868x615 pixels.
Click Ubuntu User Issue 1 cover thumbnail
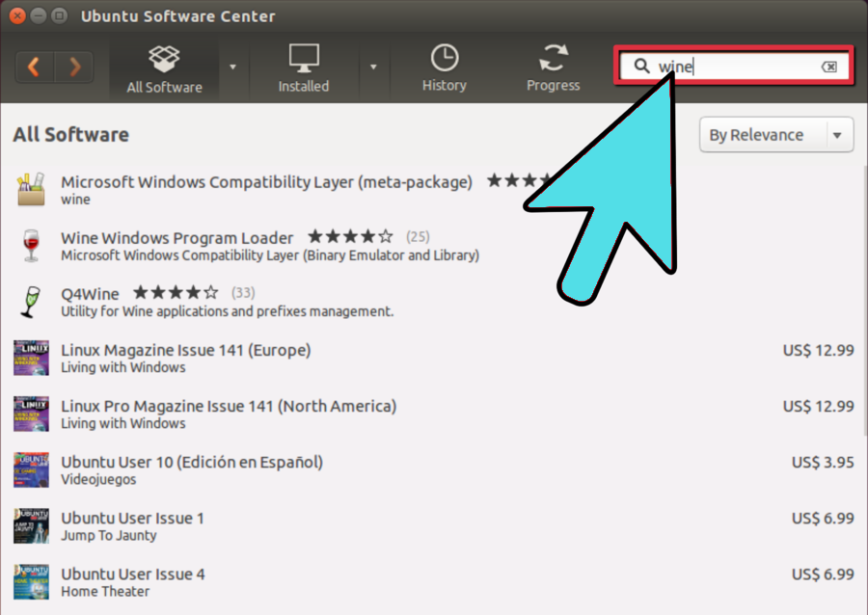pos(31,526)
